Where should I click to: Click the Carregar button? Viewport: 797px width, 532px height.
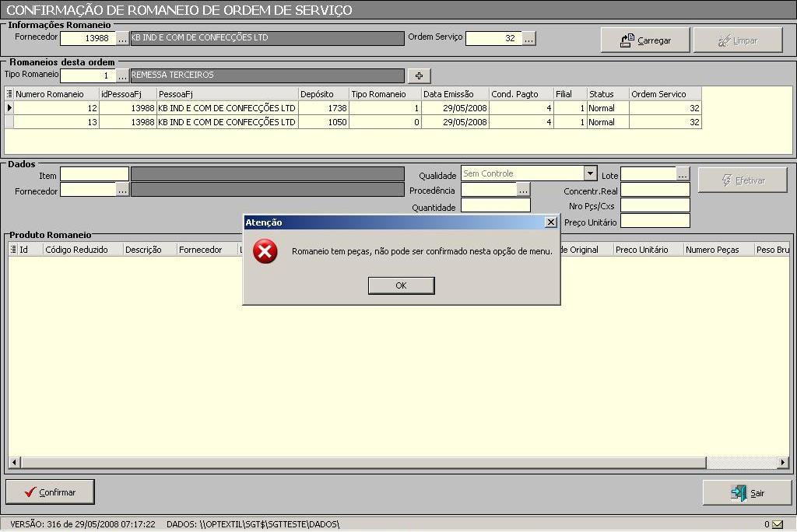point(645,40)
